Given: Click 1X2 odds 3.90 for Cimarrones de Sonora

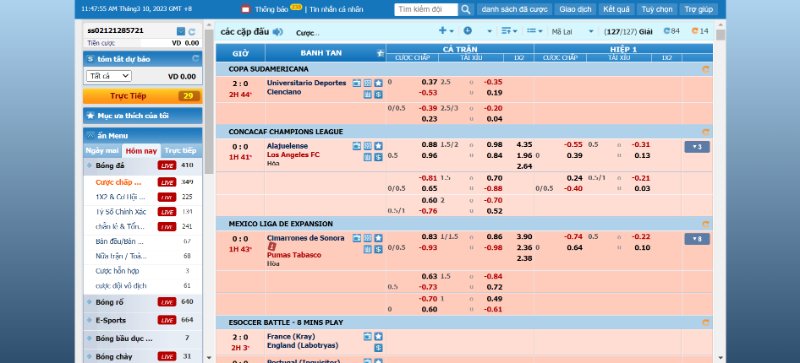Looking at the screenshot, I should point(524,236).
